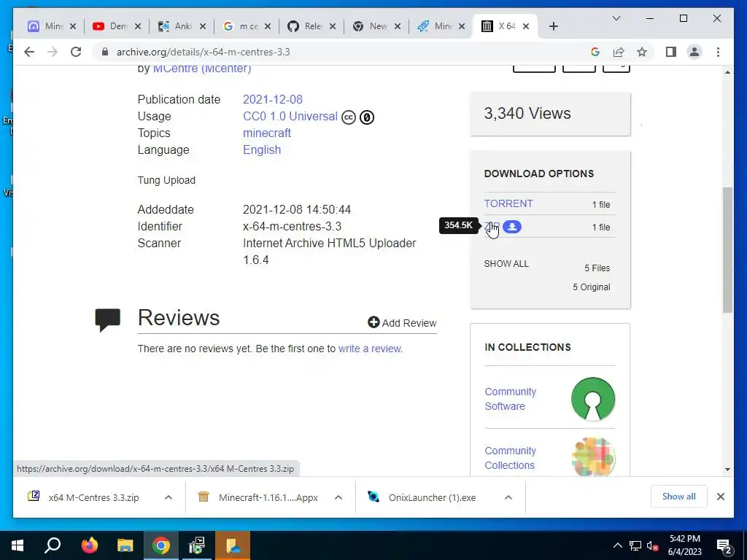
Task: Close the YouTube Dem tab
Action: [x=138, y=26]
